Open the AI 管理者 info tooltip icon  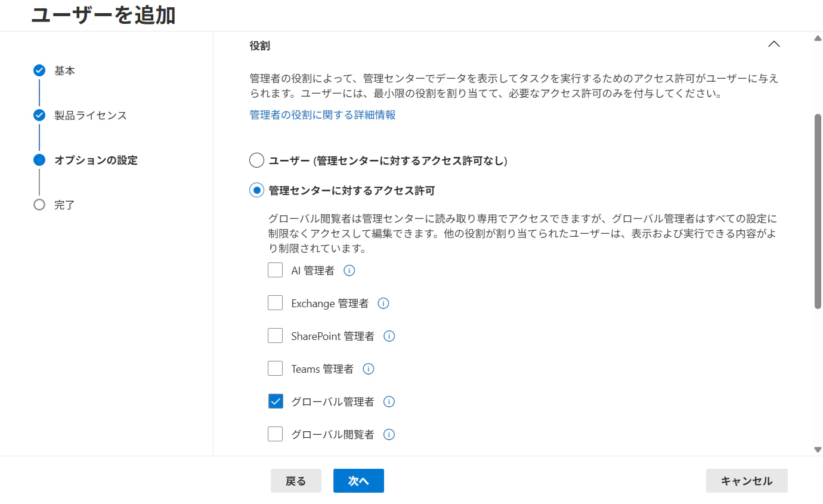tap(349, 270)
